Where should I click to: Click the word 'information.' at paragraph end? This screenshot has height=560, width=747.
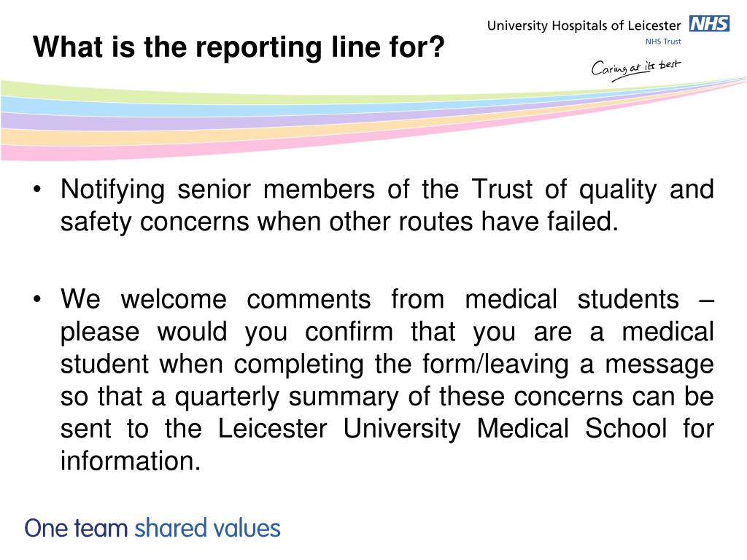pyautogui.click(x=131, y=462)
